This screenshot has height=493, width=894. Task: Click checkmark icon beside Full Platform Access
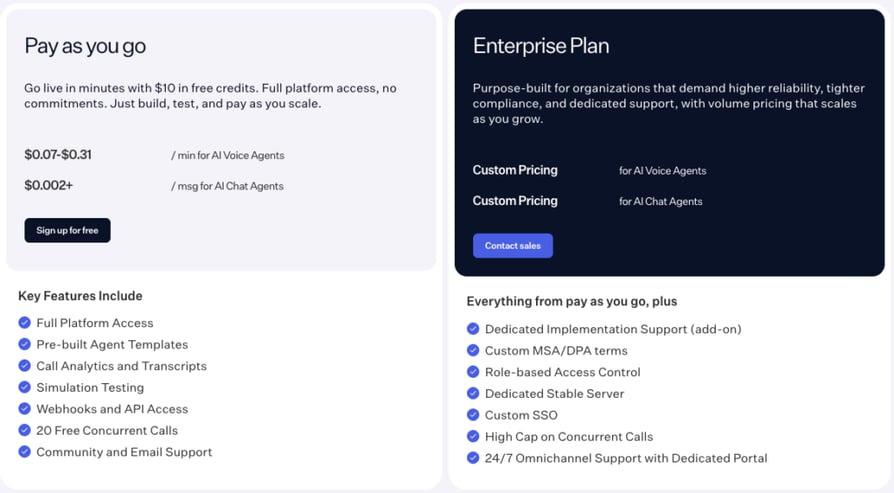[x=25, y=323]
